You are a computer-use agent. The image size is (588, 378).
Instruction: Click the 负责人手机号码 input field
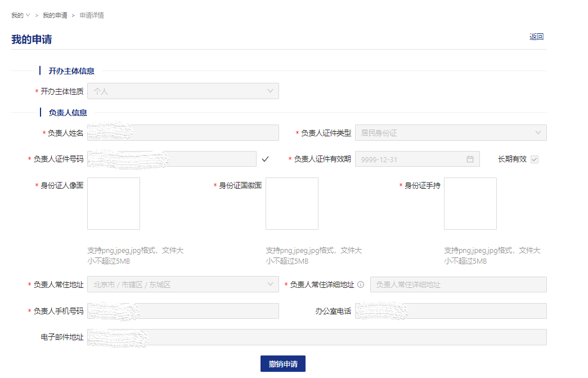point(183,311)
